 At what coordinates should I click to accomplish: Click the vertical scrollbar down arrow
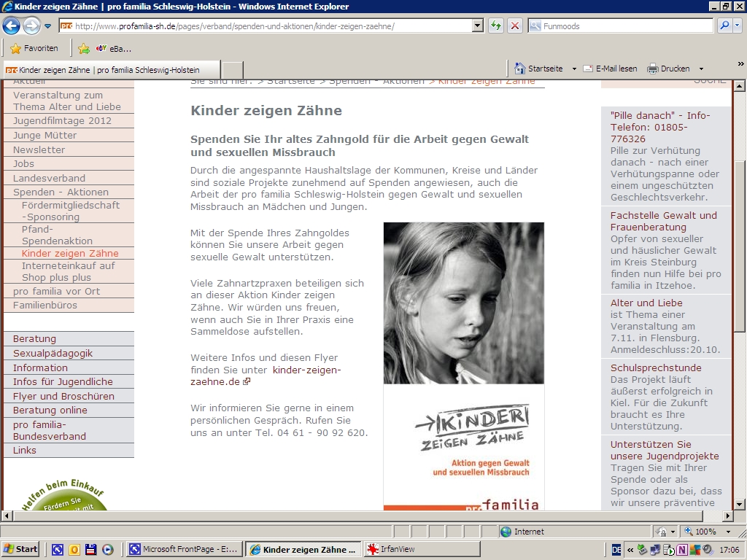[739, 505]
